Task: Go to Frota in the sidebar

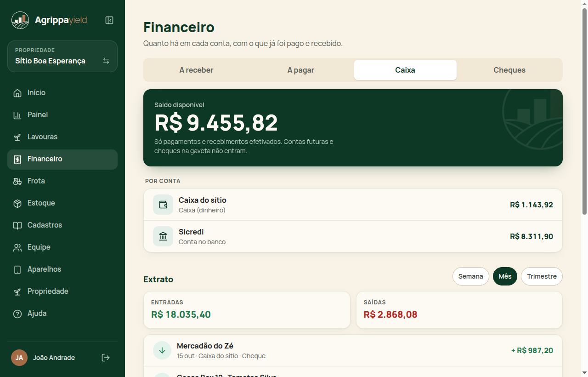Action: (62, 181)
